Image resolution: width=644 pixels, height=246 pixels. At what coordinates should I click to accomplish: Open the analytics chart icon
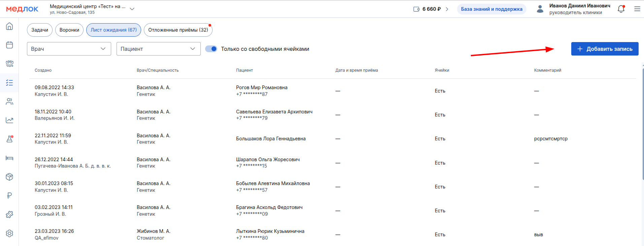9,120
